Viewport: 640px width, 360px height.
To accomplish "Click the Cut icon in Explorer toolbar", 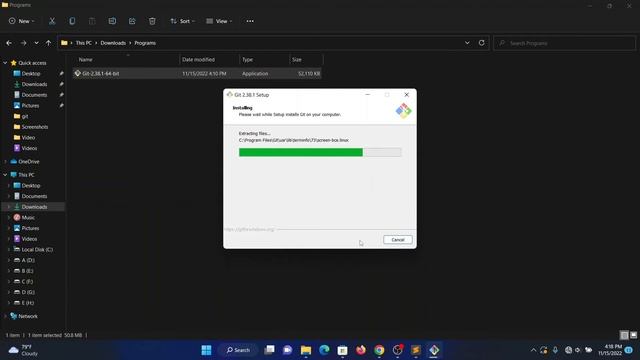I will 52,21.
